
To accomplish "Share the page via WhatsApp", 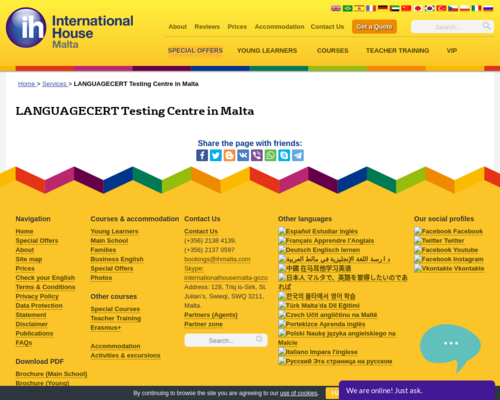I will click(x=270, y=155).
